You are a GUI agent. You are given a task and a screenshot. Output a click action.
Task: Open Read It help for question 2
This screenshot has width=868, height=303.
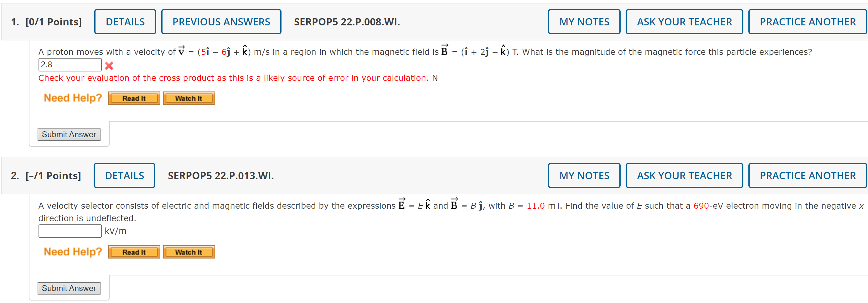tap(134, 252)
